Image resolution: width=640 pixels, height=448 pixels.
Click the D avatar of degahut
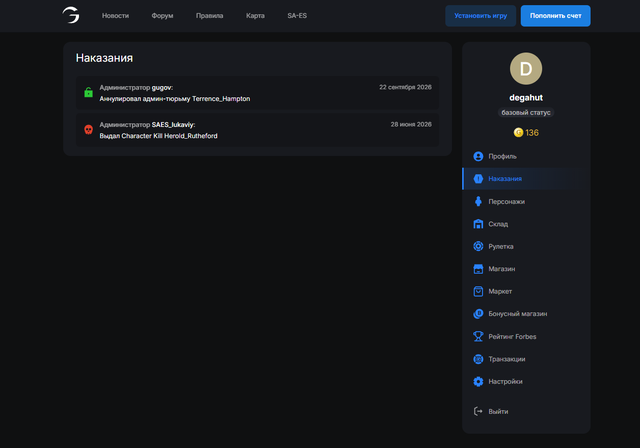pyautogui.click(x=526, y=69)
